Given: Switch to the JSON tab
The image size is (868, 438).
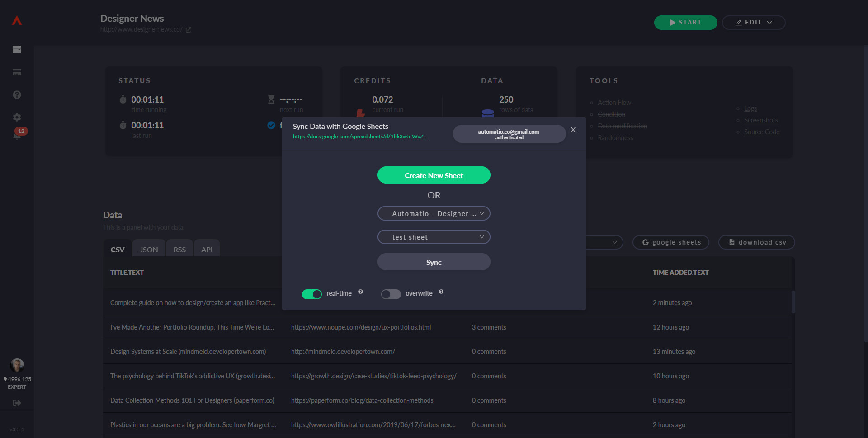Looking at the screenshot, I should click(149, 250).
